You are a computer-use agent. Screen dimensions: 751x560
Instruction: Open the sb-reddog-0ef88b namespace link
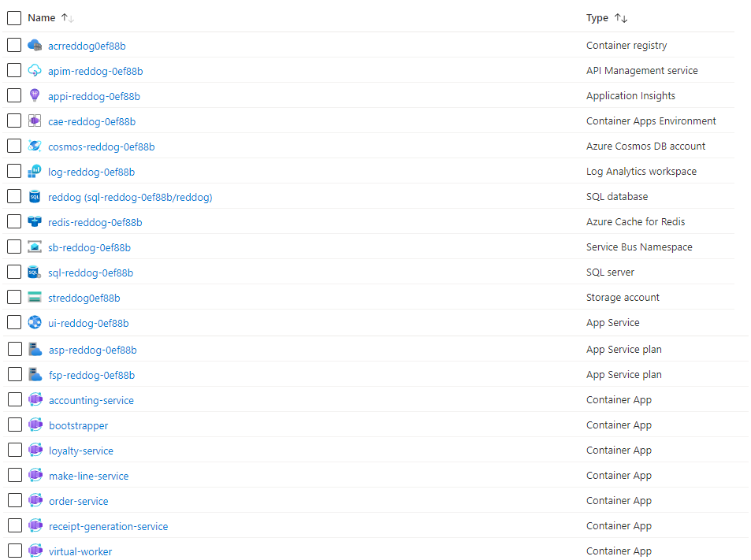[x=89, y=247]
